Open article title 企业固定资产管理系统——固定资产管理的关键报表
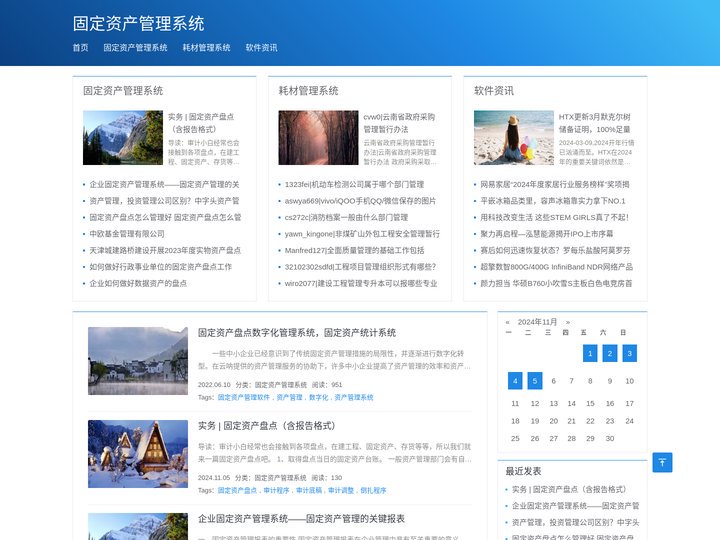Viewport: 720px width, 540px height. [x=301, y=518]
